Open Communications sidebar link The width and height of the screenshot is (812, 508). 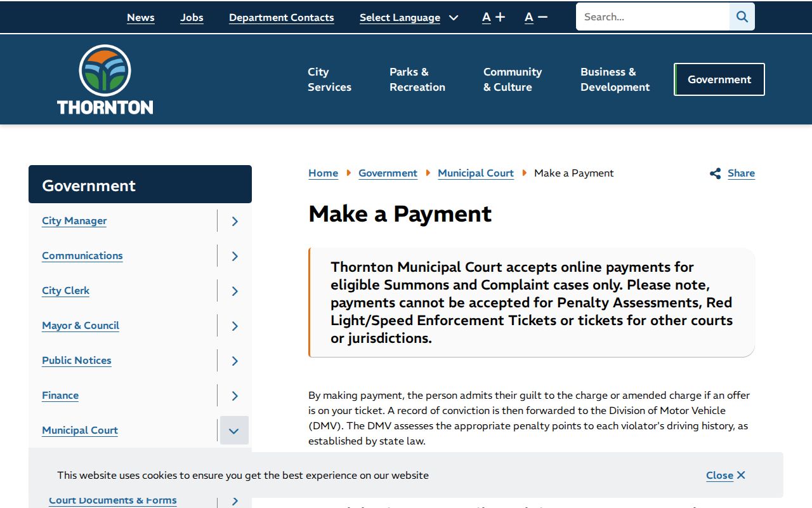click(82, 256)
